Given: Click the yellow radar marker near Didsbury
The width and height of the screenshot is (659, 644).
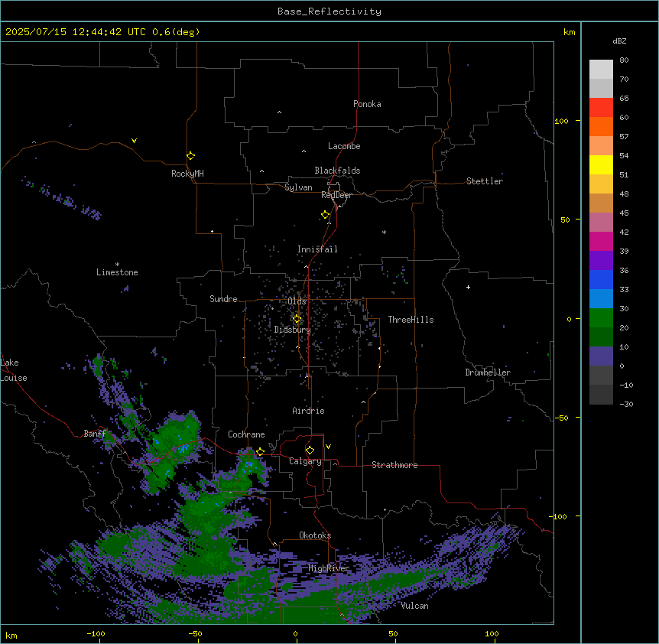Looking at the screenshot, I should point(297,319).
